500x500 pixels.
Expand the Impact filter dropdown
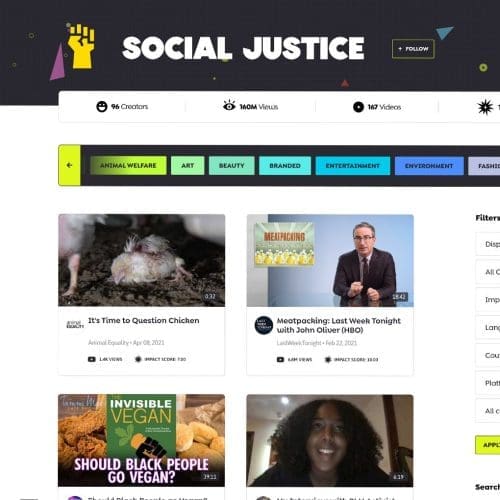[488, 300]
